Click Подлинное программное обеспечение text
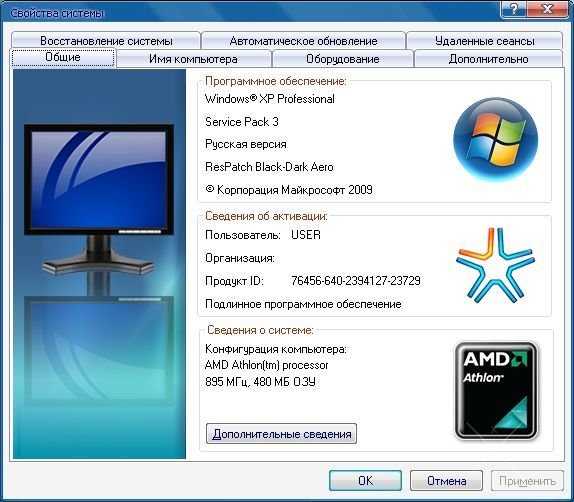This screenshot has width=574, height=502. (x=303, y=304)
